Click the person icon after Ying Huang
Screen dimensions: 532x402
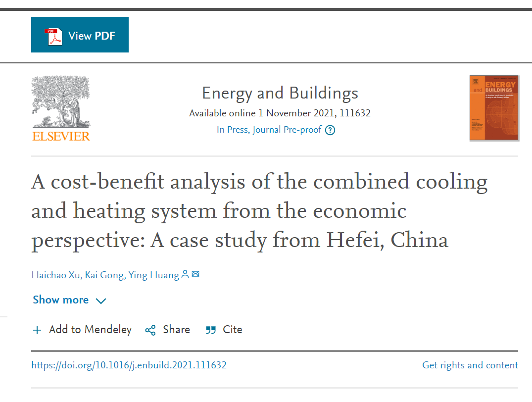185,274
